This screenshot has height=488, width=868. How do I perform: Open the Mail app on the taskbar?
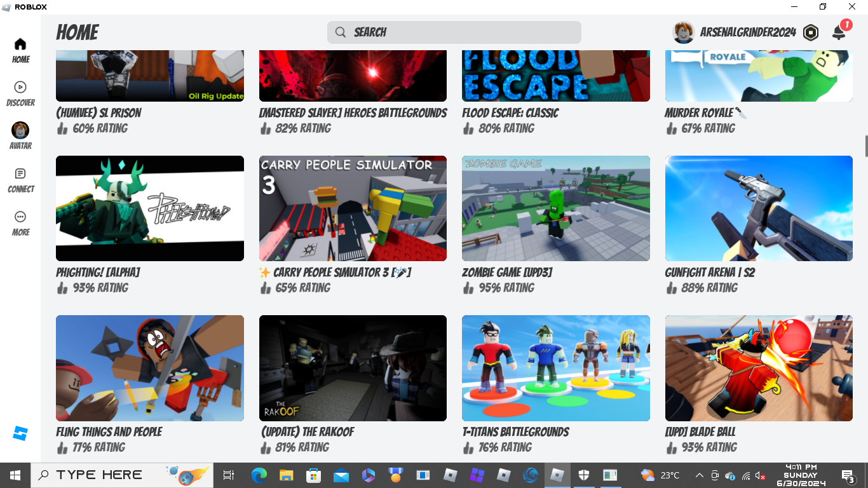point(341,475)
